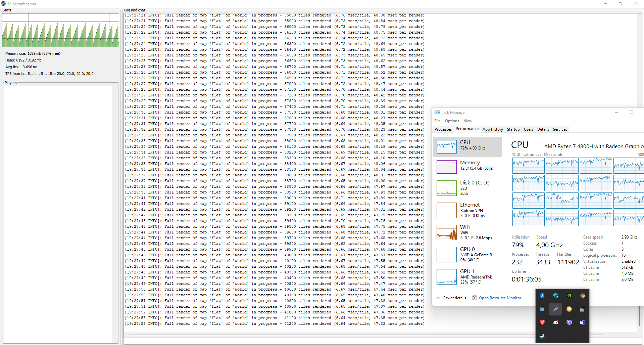Image resolution: width=644 pixels, height=345 pixels.
Task: Open Steam from the tray popup
Action: click(542, 336)
